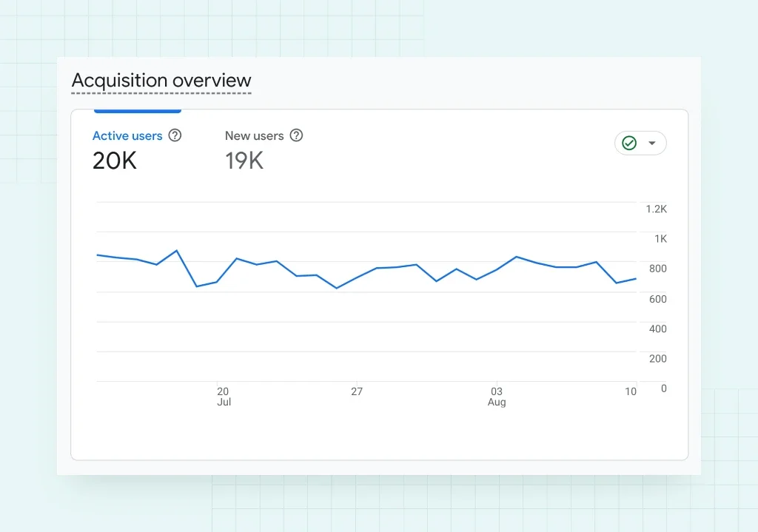Click the 10 date label on x-axis
Image resolution: width=758 pixels, height=532 pixels.
pyautogui.click(x=630, y=391)
